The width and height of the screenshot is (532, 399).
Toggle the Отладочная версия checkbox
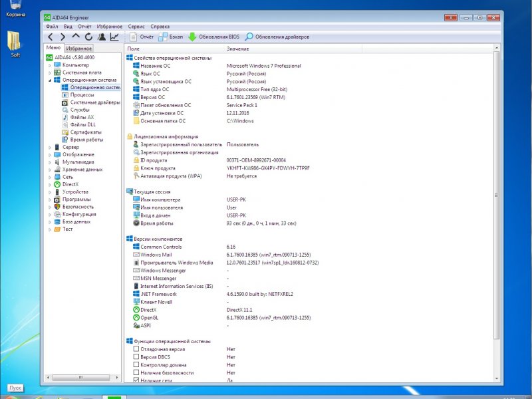click(x=136, y=348)
